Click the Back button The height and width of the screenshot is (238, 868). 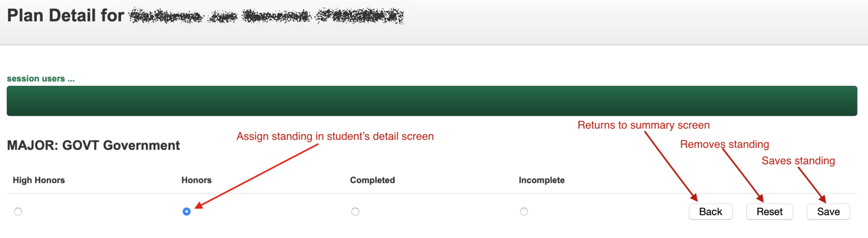pos(710,212)
